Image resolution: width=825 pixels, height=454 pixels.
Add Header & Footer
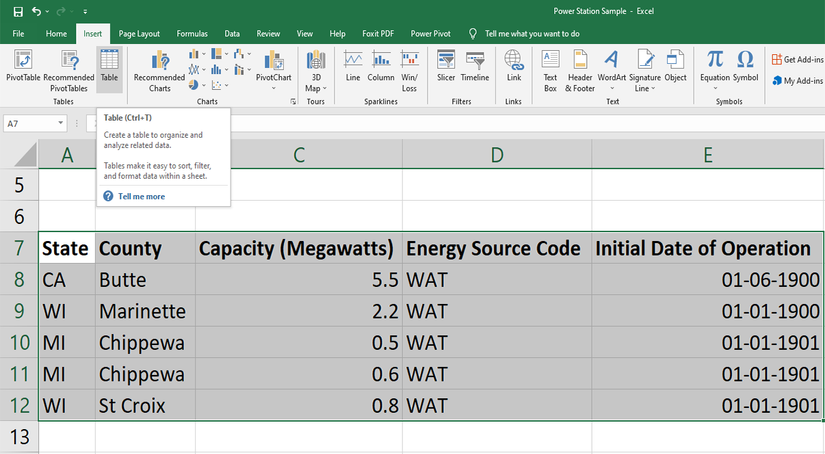click(x=580, y=71)
